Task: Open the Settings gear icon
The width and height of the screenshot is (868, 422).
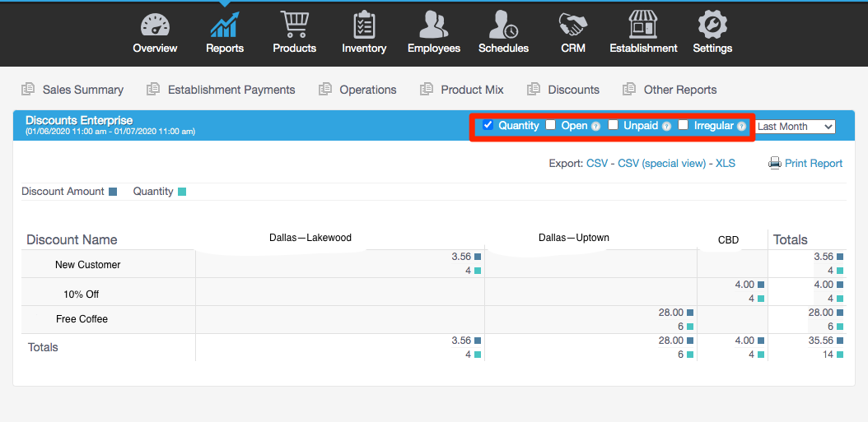Action: tap(712, 25)
